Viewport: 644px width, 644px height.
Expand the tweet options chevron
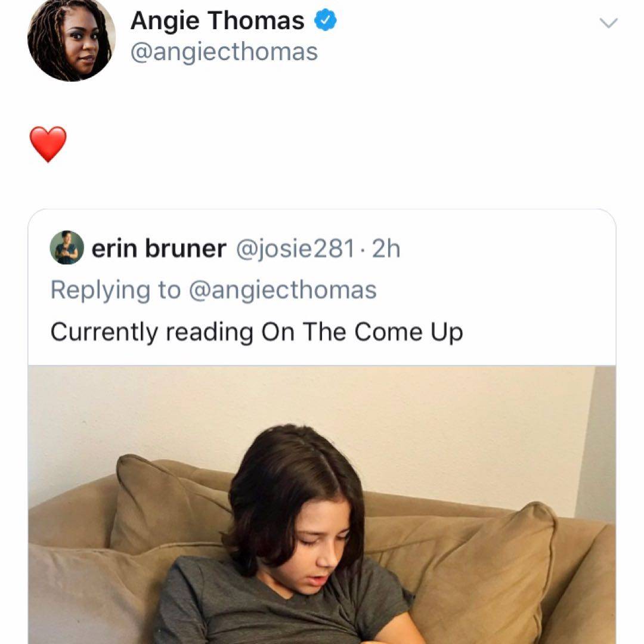[x=608, y=23]
